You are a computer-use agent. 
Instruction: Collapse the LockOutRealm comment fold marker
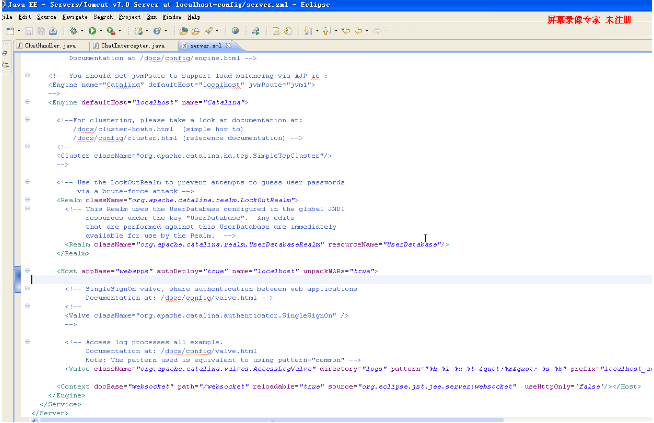pos(28,181)
